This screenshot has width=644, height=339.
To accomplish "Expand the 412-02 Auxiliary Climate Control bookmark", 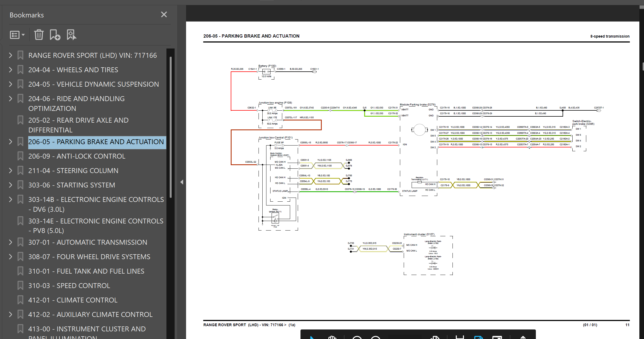I will (x=10, y=314).
